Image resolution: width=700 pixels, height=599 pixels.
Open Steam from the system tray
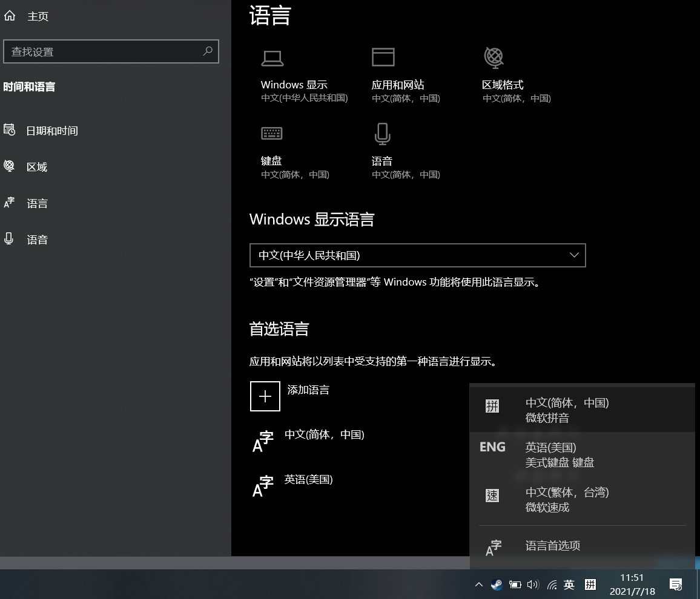tap(497, 584)
